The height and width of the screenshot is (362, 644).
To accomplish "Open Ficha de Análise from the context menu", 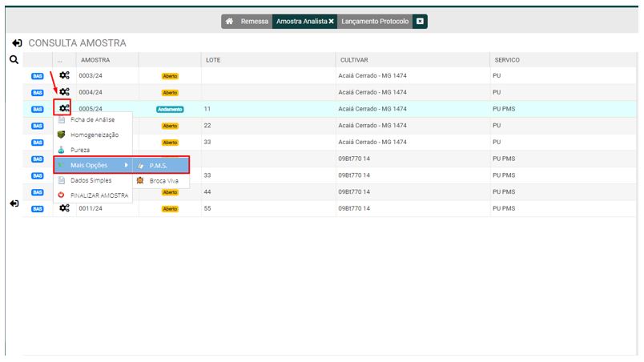I will click(92, 119).
